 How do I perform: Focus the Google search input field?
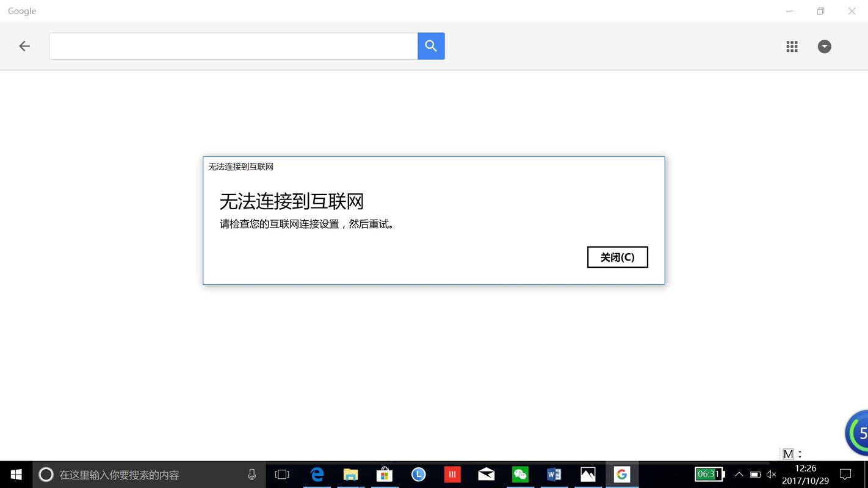(233, 46)
